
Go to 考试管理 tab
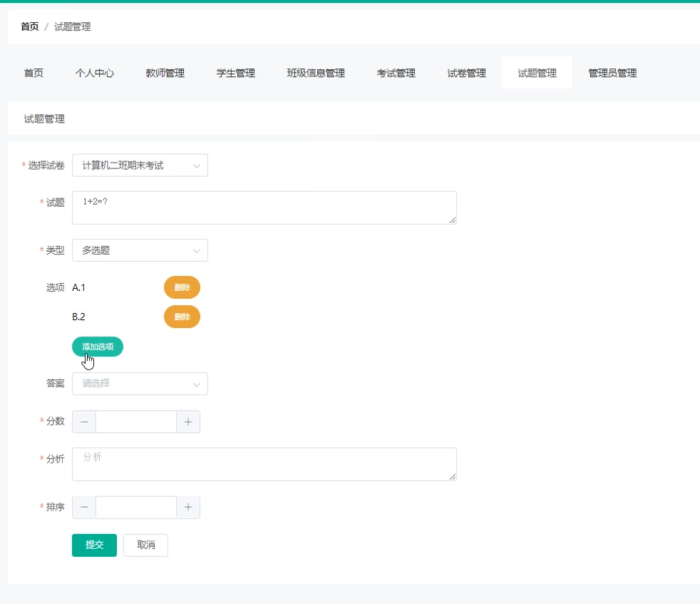[x=396, y=73]
